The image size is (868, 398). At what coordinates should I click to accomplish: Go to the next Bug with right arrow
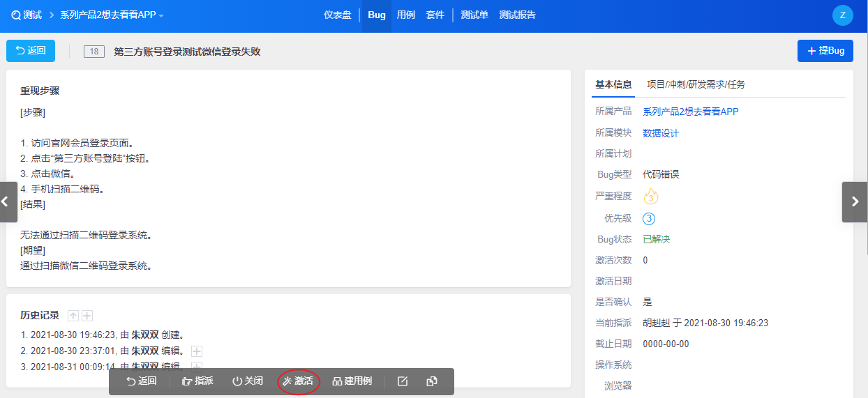tap(855, 202)
